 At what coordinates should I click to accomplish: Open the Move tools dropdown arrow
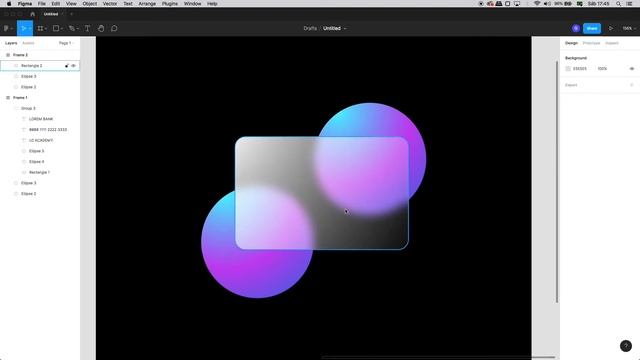tap(29, 29)
